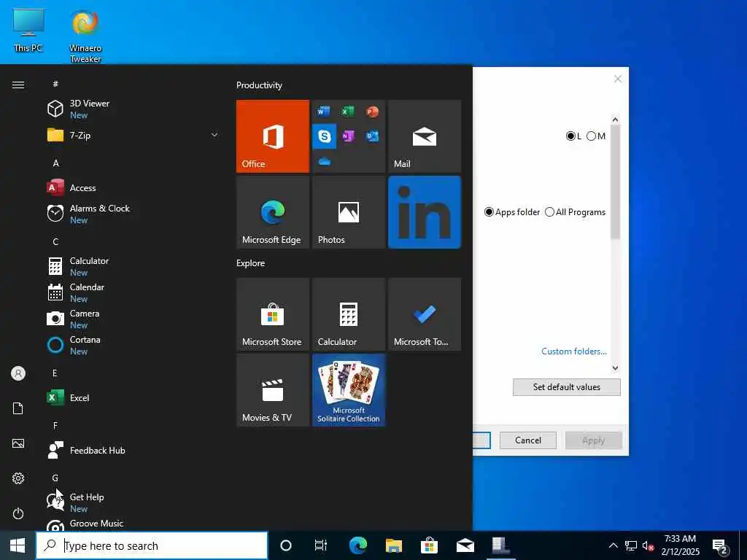Open Cortana circle on taskbar

point(285,545)
